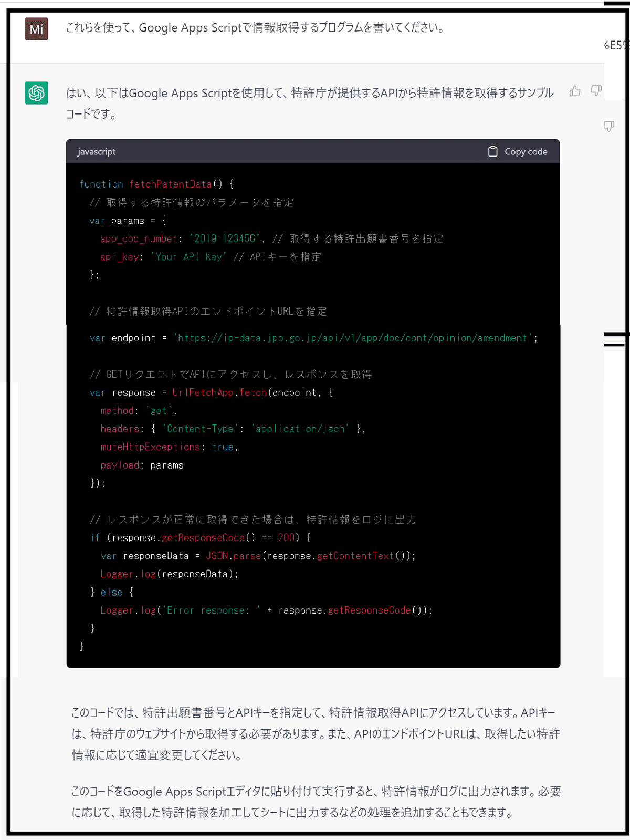Click the endpoint URL ip-data.jpo.go.jp string
Viewport: 630px width, 840px height.
353,338
